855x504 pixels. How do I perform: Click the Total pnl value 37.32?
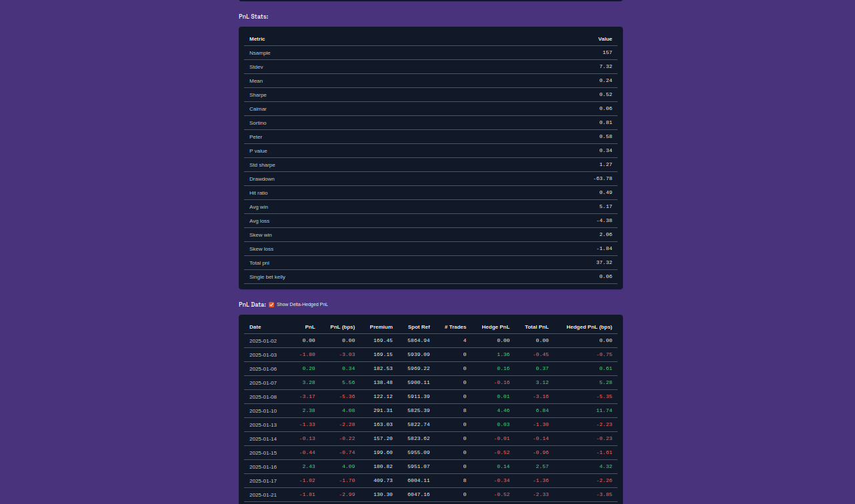click(604, 263)
